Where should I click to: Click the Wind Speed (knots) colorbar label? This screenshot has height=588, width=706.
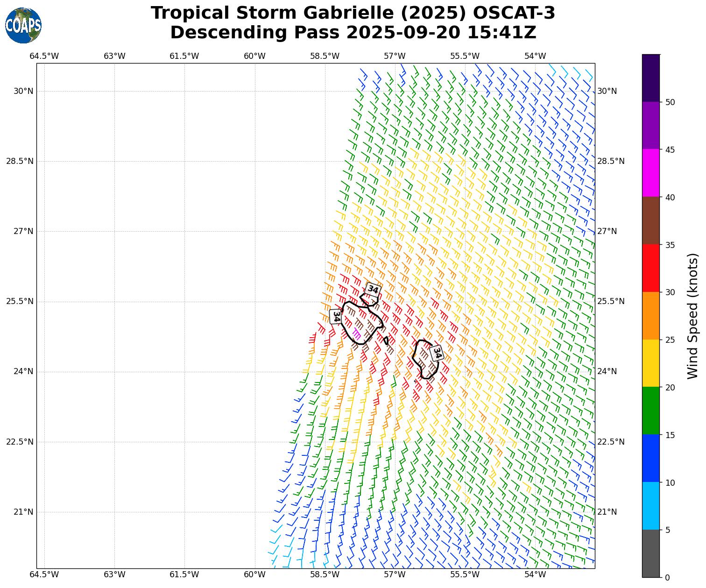click(693, 316)
